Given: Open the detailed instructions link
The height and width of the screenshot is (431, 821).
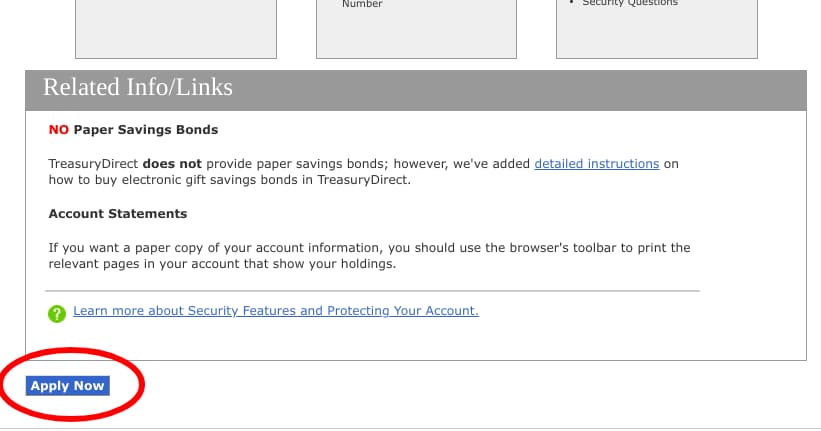Looking at the screenshot, I should pyautogui.click(x=596, y=164).
